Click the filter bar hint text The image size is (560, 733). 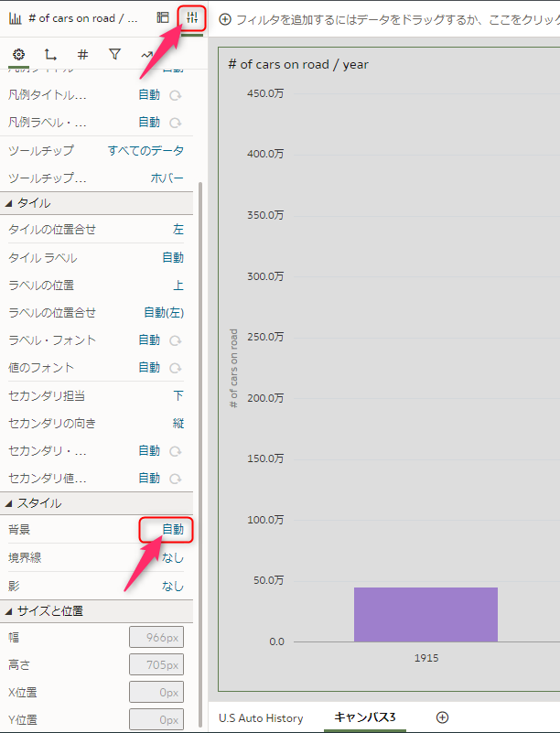click(x=397, y=19)
